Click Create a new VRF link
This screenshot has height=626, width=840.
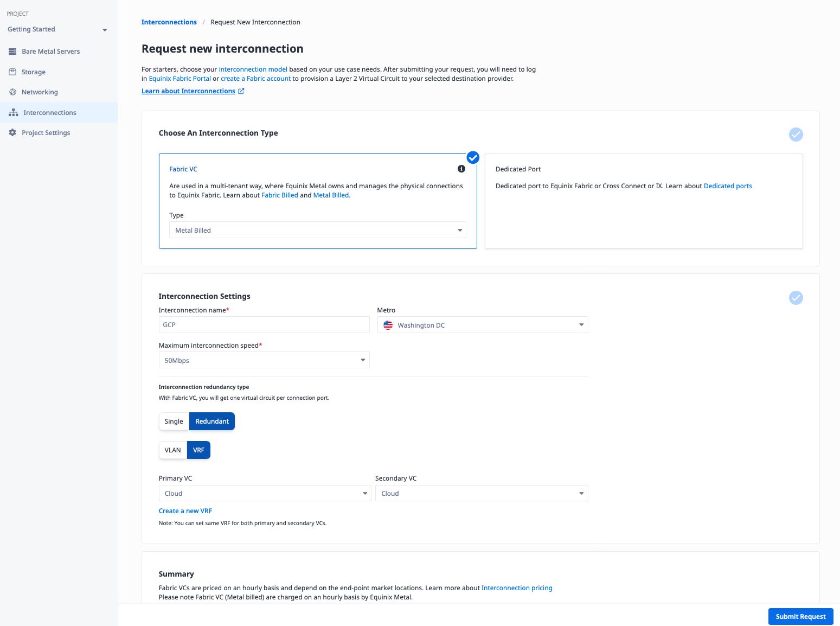pyautogui.click(x=185, y=511)
